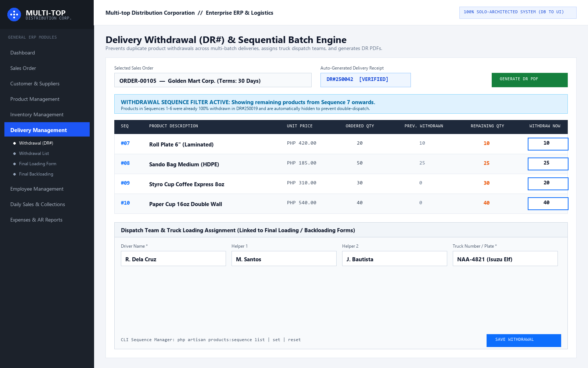Save the withdrawal

pyautogui.click(x=524, y=340)
